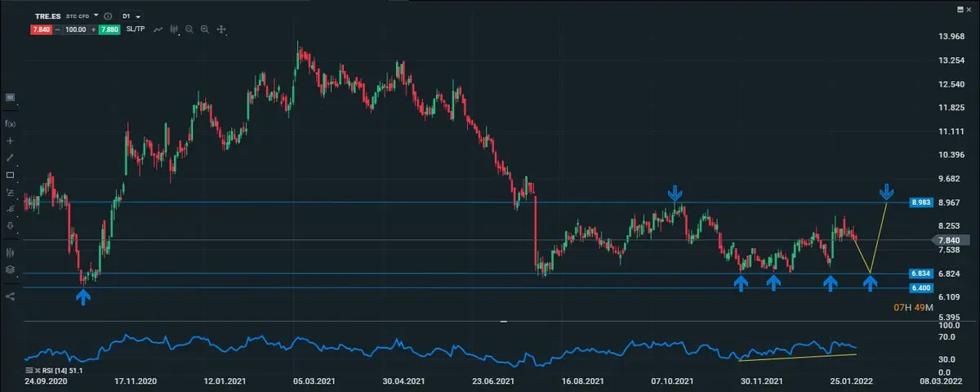Click the share chart icon
The image size is (980, 392).
[10, 296]
